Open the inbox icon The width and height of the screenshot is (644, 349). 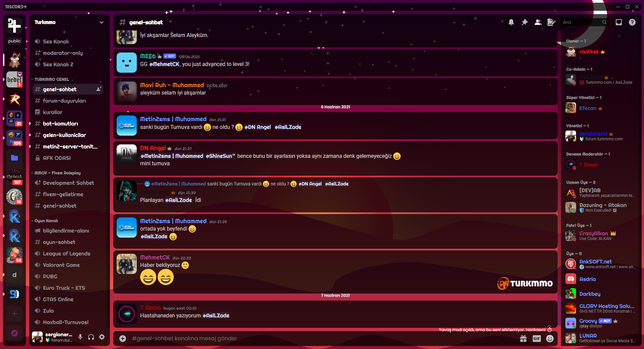tap(618, 22)
